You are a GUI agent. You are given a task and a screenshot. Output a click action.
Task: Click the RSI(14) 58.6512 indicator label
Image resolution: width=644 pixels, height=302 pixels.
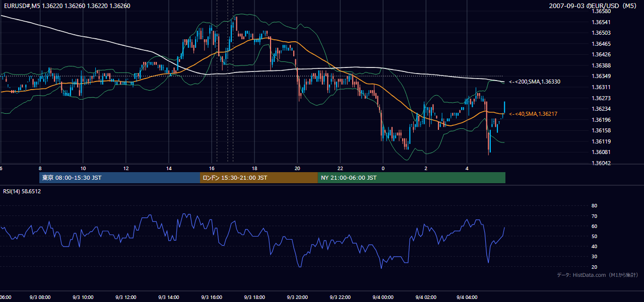tap(22, 191)
